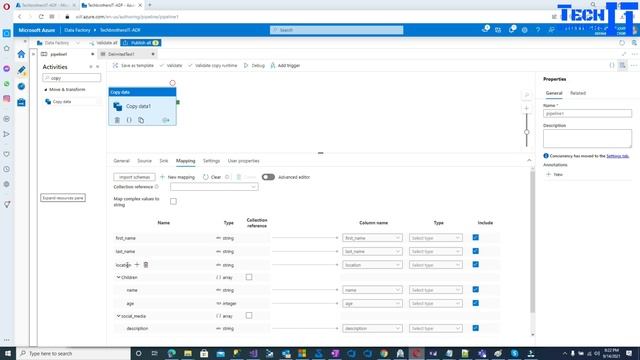Add output arrow icon on Copy data1 activity
Viewport: 640px width, 360px height.
point(166,120)
